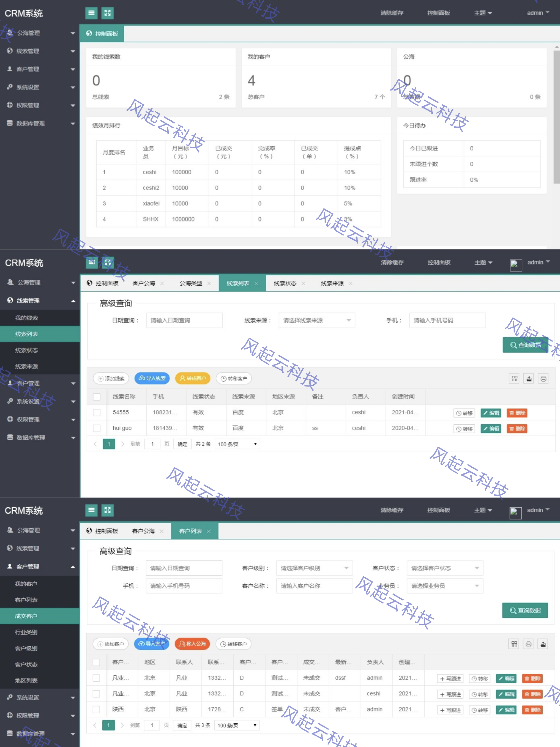Image resolution: width=560 pixels, height=747 pixels.
Task: Open the 业务员 select dropdown
Action: (x=445, y=586)
